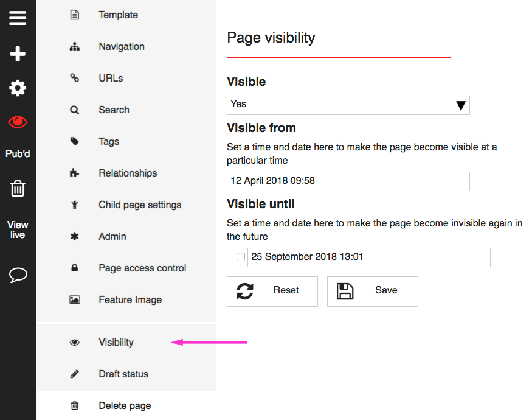Image resolution: width=532 pixels, height=420 pixels.
Task: Click the plus add-page icon
Action: 18,54
